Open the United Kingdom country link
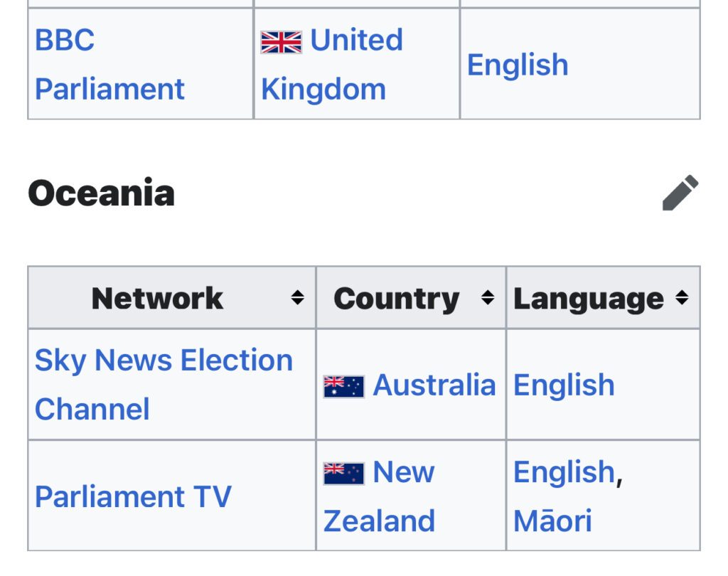The width and height of the screenshot is (728, 576). [331, 64]
